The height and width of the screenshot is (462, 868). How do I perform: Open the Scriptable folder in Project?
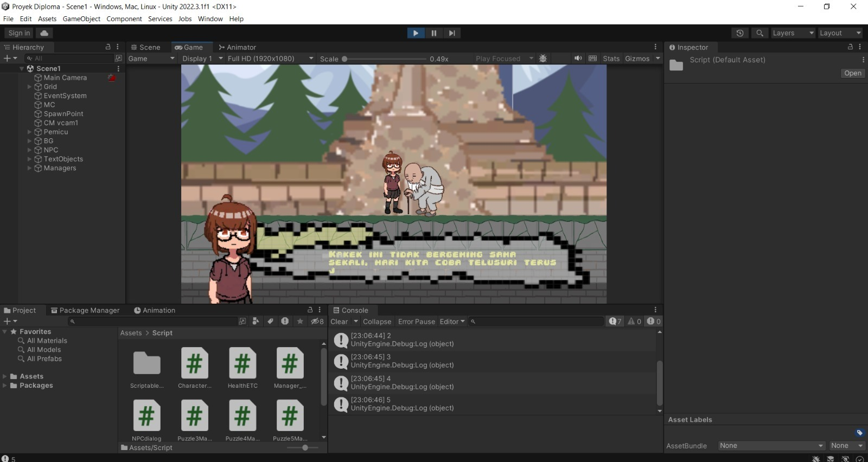click(146, 368)
